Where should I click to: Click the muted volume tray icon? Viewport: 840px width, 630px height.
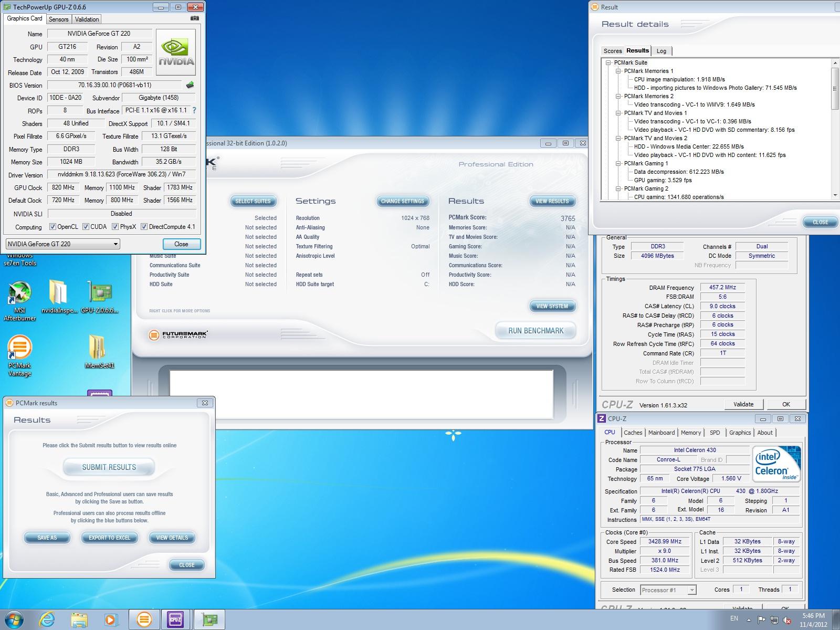[x=788, y=620]
